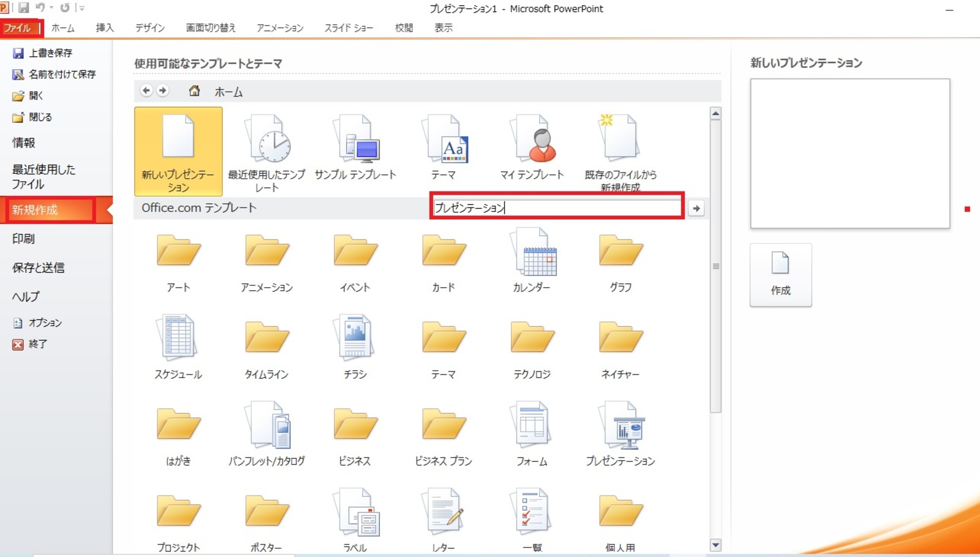
Task: Switch to the デザイン ribbon tab
Action: point(150,28)
